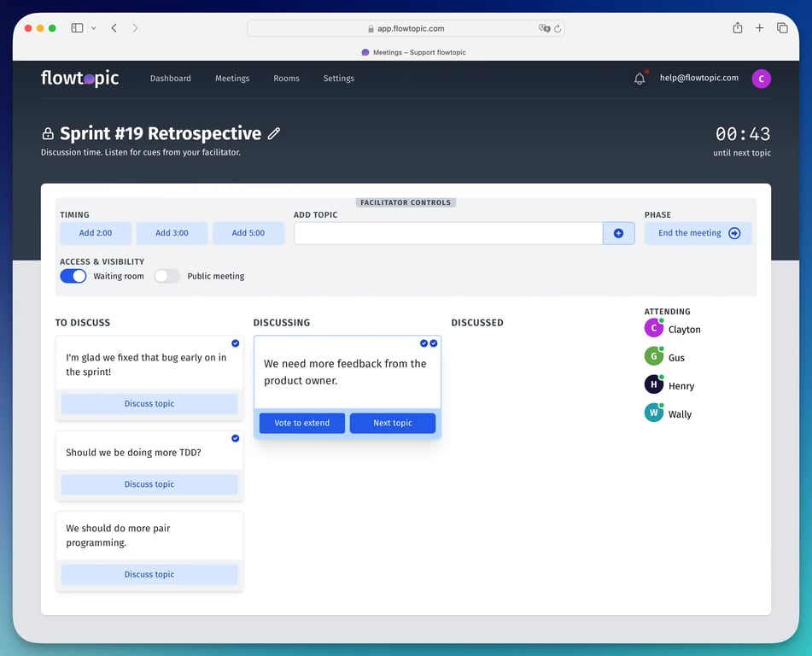
Task: Click 'Should we be doing more TDD?' text
Action: pyautogui.click(x=133, y=453)
